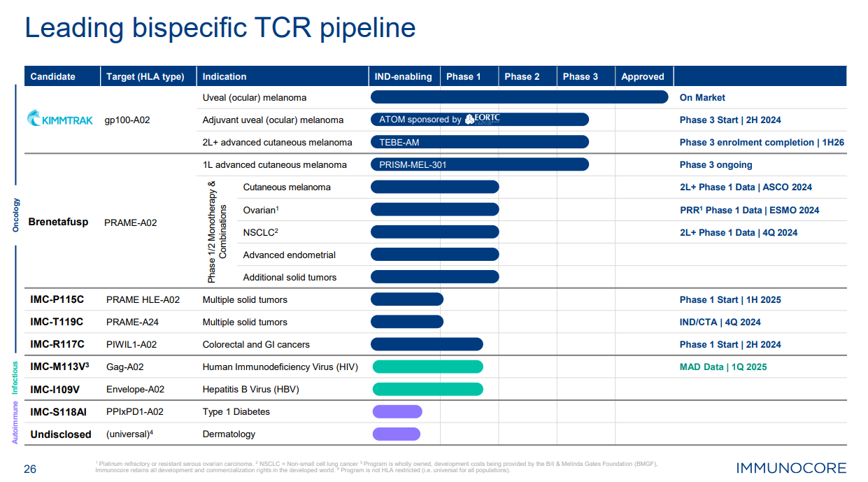The image size is (868, 482).
Task: Click the 'Phase 3' column header
Action: coord(581,76)
